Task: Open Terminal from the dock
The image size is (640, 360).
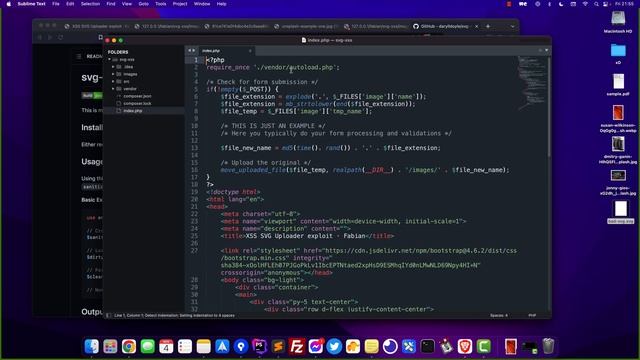Action: pyautogui.click(x=427, y=347)
